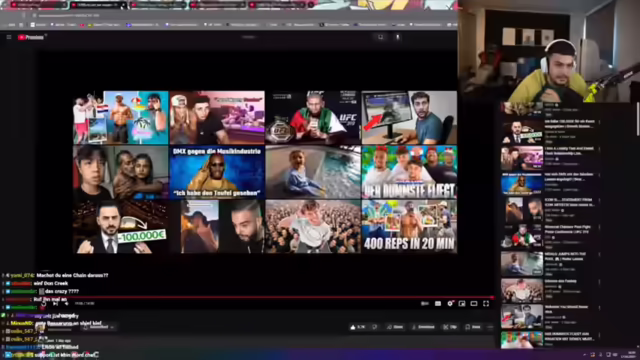Activate miniplayer icon in player controls
The image size is (640, 360).
(x=462, y=303)
